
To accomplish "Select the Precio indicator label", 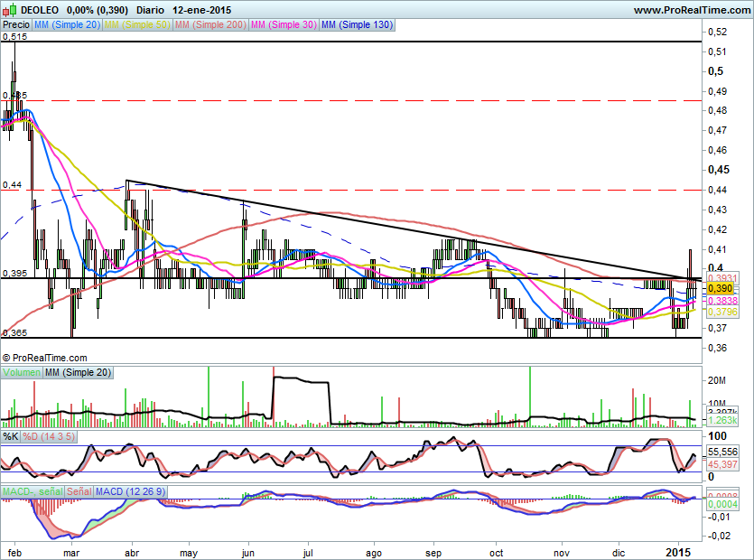I will tap(16, 24).
